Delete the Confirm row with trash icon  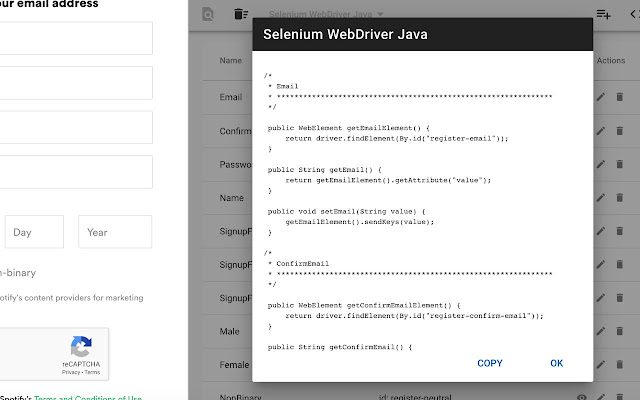(x=620, y=131)
